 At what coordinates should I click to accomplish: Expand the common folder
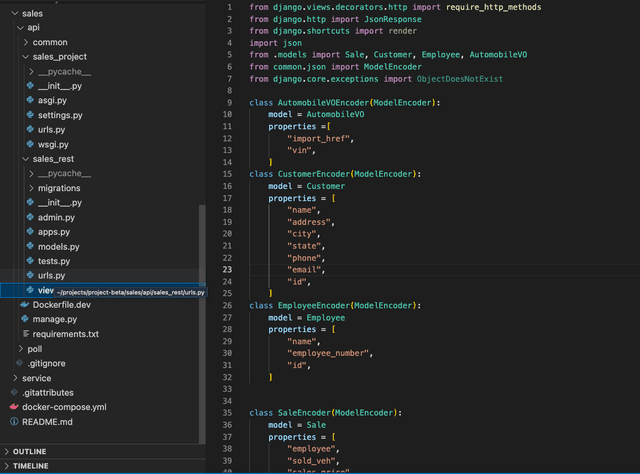click(x=50, y=43)
